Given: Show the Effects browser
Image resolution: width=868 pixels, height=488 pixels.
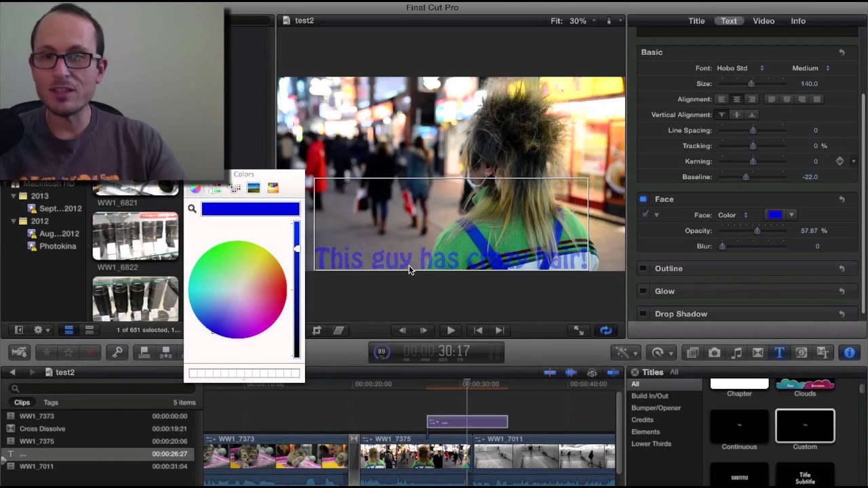Looking at the screenshot, I should pyautogui.click(x=692, y=352).
